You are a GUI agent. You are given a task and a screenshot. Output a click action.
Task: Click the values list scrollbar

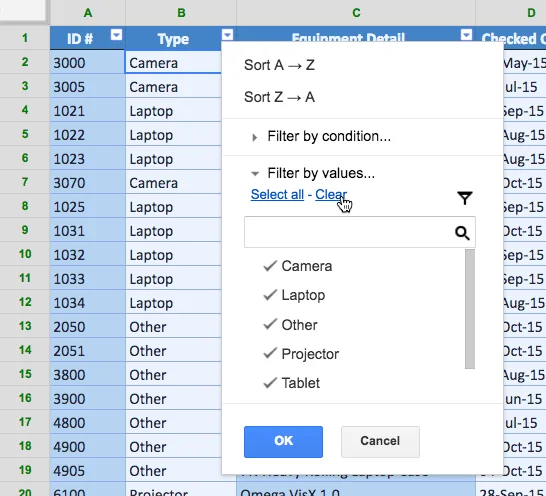coord(470,309)
